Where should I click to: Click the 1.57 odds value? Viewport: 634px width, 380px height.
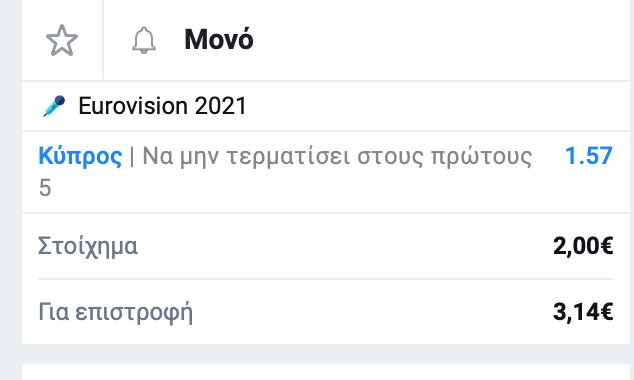coord(589,156)
